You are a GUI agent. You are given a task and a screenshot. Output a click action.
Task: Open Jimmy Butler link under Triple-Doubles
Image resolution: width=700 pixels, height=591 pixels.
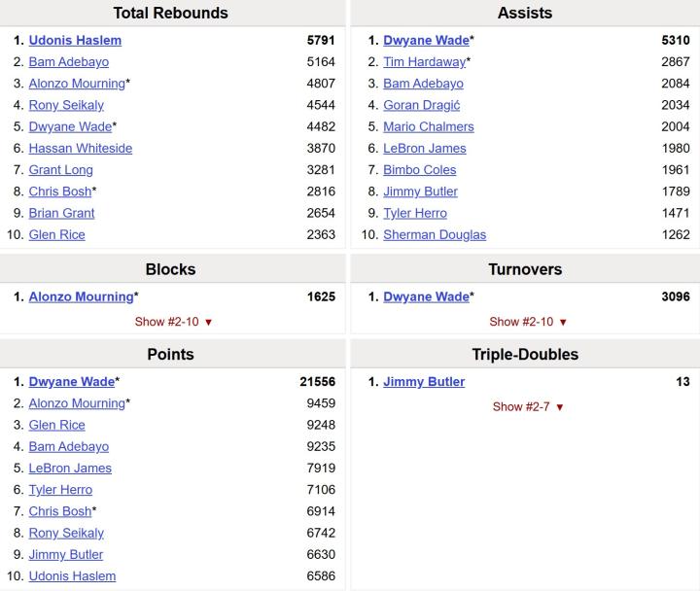(424, 382)
